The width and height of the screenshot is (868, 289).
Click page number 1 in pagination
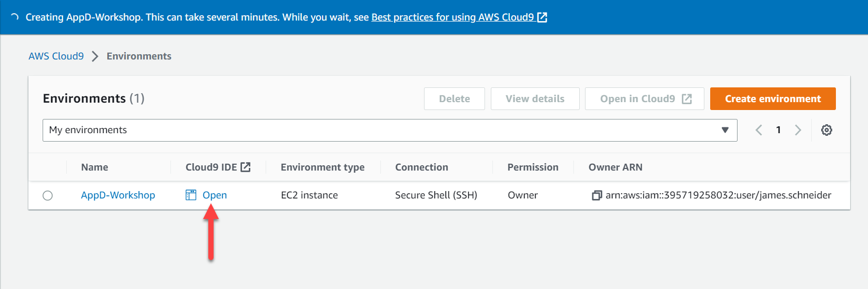779,130
